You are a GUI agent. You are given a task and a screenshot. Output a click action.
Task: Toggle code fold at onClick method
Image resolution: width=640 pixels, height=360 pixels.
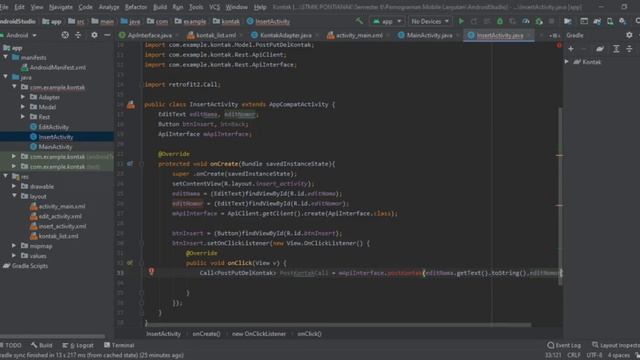point(141,263)
